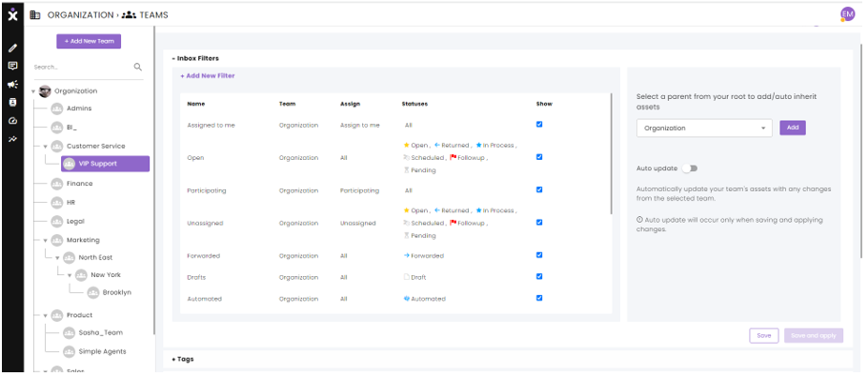Click the HR team icon
The image size is (868, 377).
[x=56, y=203]
